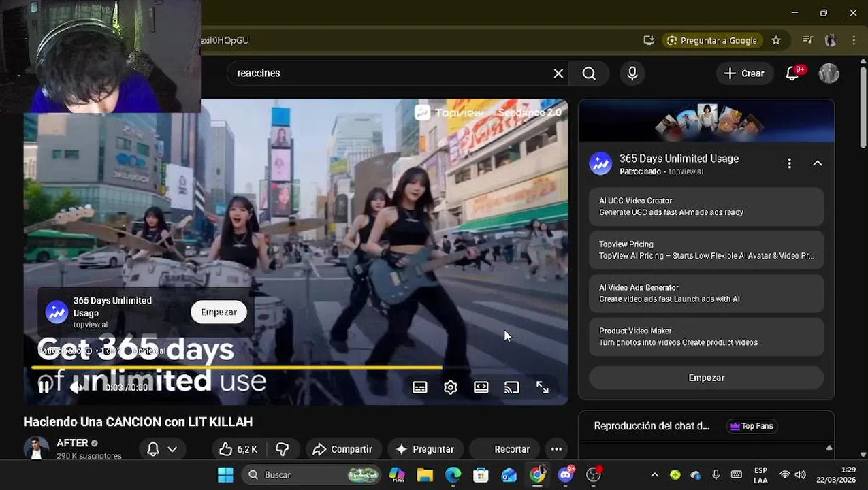Open the ESP LAA language switcher
The image size is (868, 490).
tap(760, 475)
